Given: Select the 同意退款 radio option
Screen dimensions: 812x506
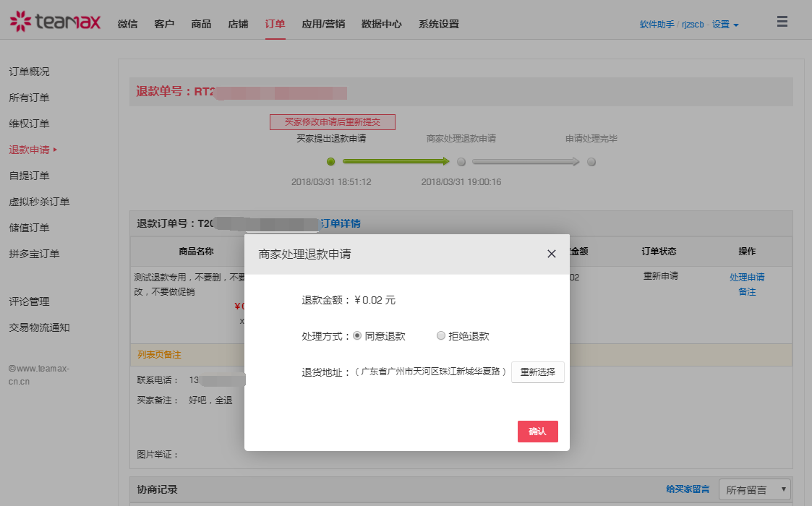Looking at the screenshot, I should (x=357, y=336).
